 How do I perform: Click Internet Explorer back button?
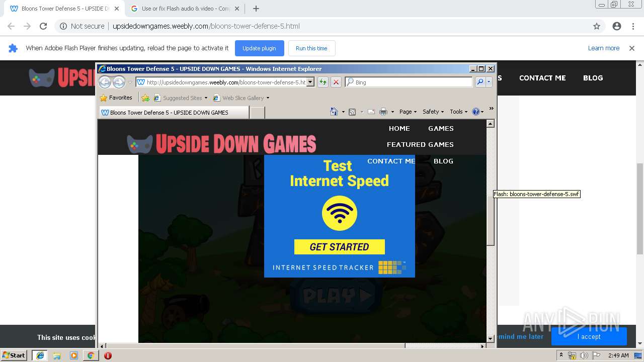pyautogui.click(x=105, y=82)
